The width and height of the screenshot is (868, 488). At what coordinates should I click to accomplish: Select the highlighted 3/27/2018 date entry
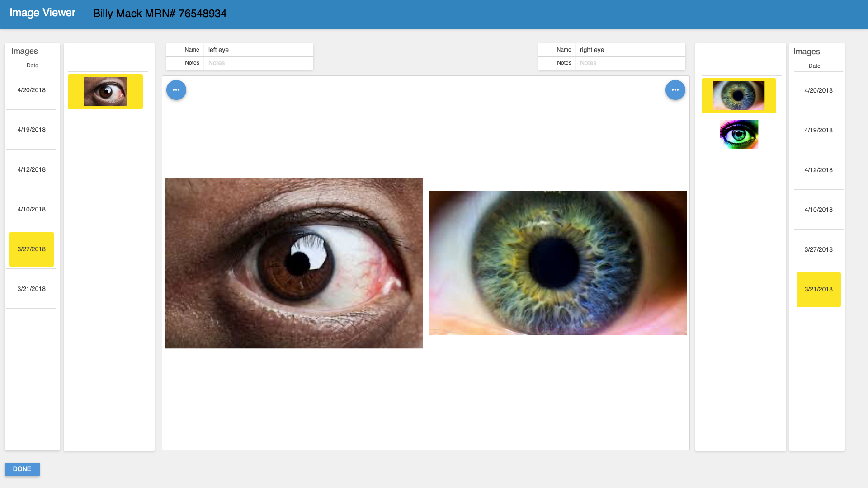pyautogui.click(x=31, y=249)
